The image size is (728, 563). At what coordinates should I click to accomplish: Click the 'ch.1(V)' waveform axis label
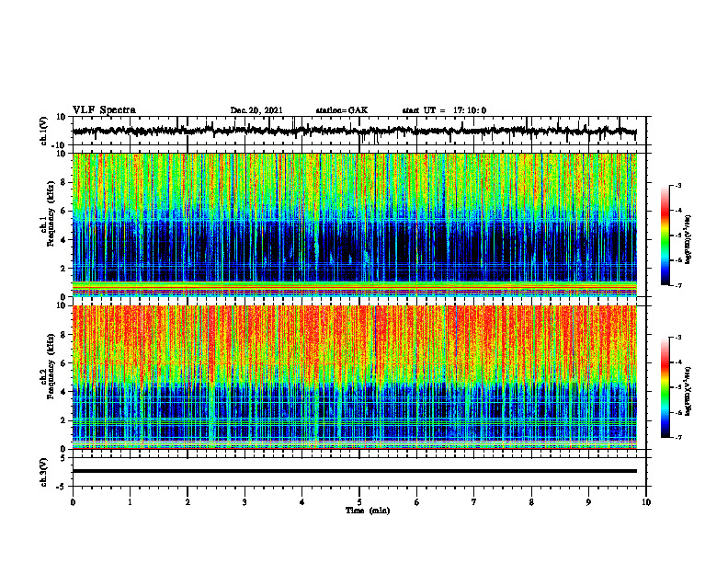pos(44,131)
